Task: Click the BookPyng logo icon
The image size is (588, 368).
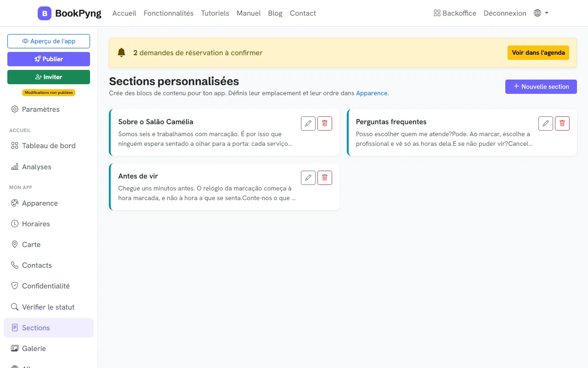Action: 45,13
